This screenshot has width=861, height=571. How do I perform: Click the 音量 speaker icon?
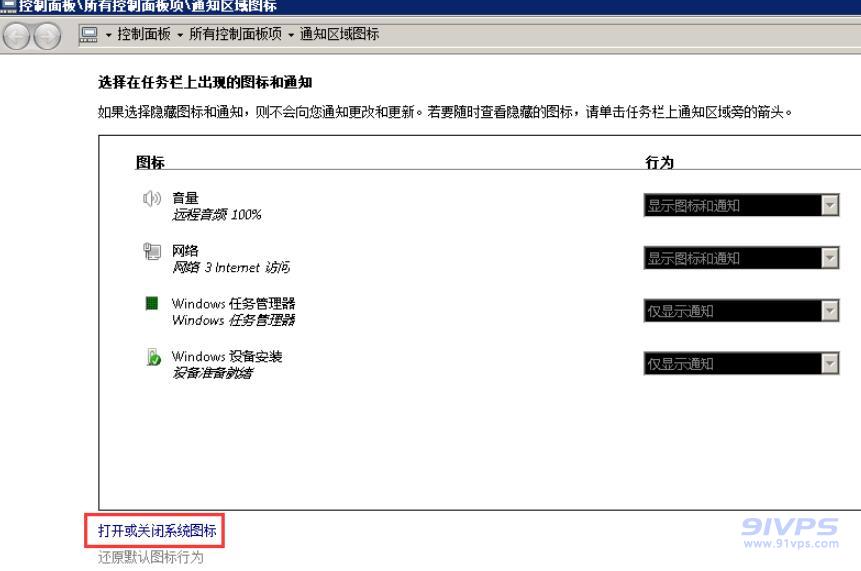152,198
